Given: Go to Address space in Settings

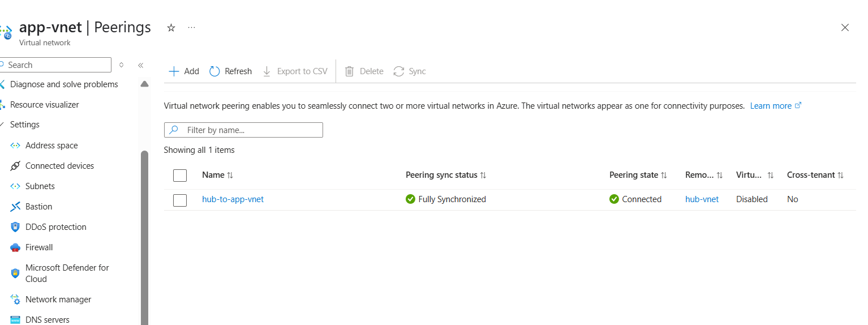Looking at the screenshot, I should [51, 146].
